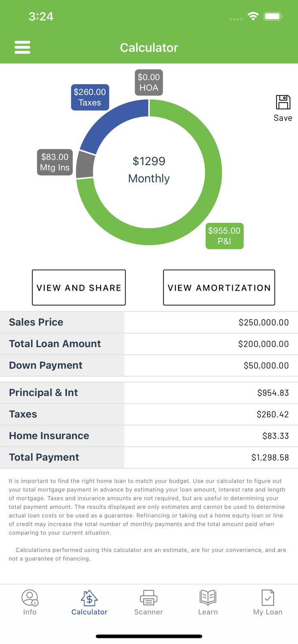Click the $1299 Monthly center text
This screenshot has width=298, height=644.
coord(148,170)
